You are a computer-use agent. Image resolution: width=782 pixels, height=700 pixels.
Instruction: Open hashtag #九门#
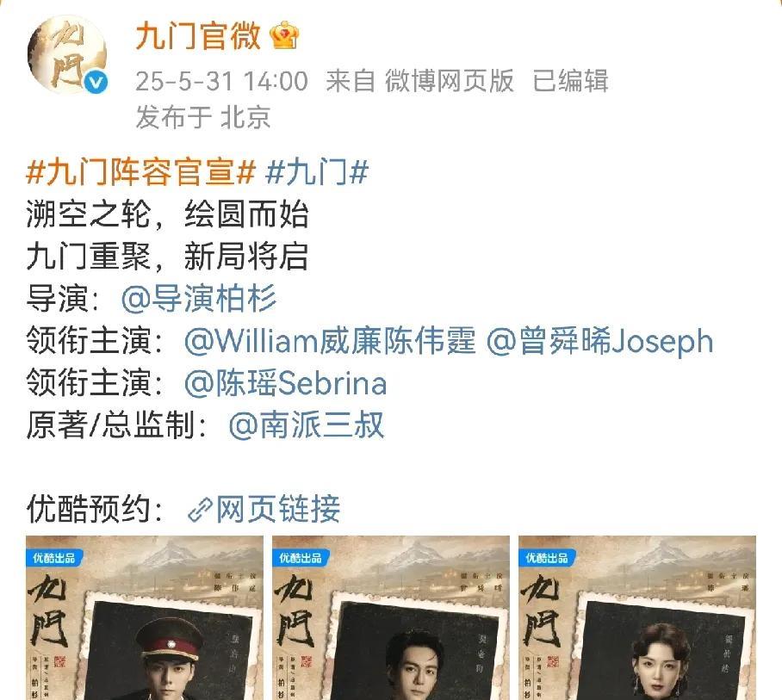(317, 172)
